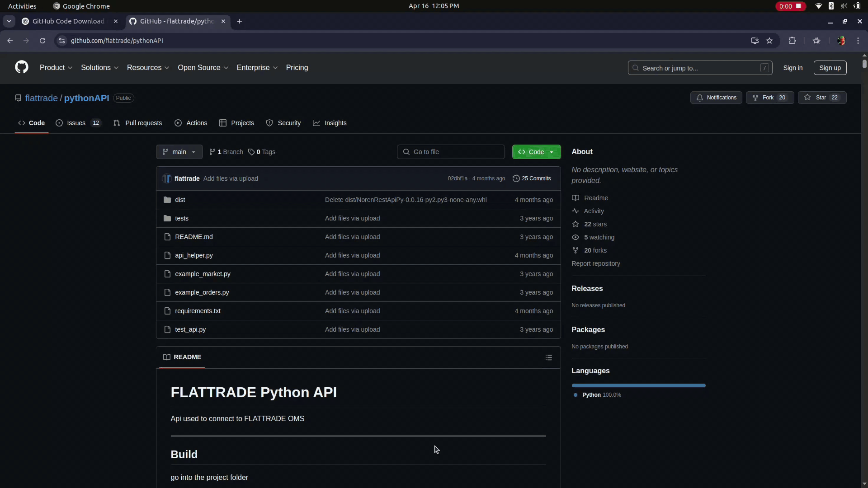
Task: Open system Wi-Fi status icon
Action: pos(819,6)
